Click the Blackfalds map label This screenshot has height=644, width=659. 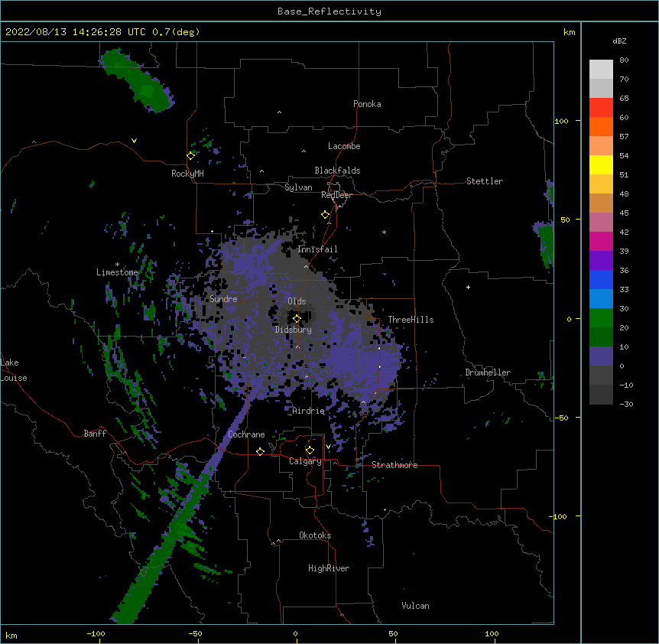point(337,171)
